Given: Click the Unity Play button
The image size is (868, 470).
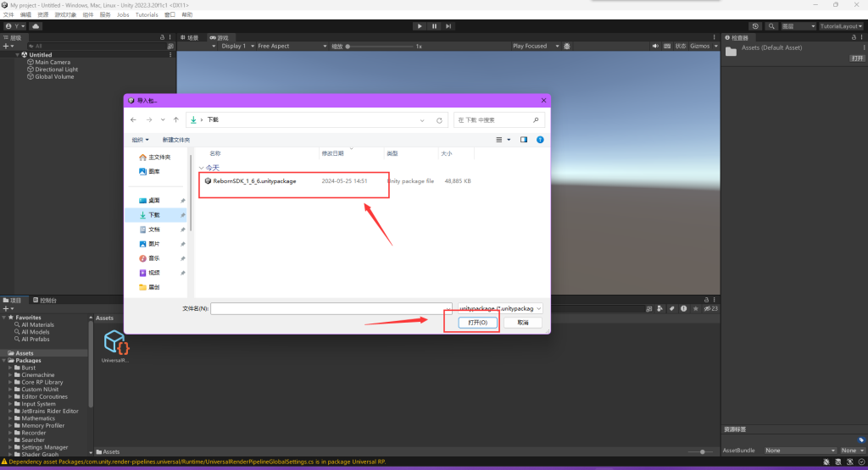Looking at the screenshot, I should click(x=420, y=26).
